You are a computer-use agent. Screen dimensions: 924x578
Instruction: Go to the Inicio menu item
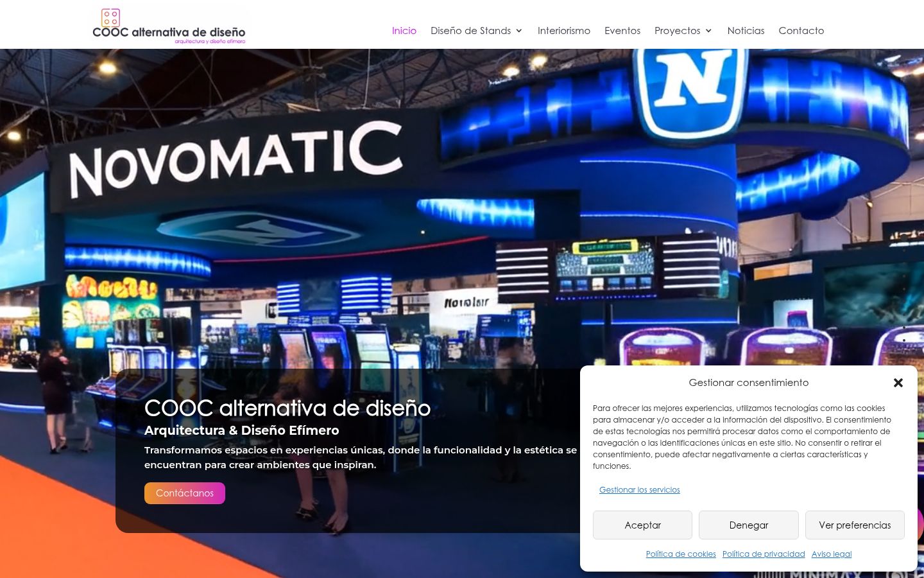pyautogui.click(x=404, y=30)
